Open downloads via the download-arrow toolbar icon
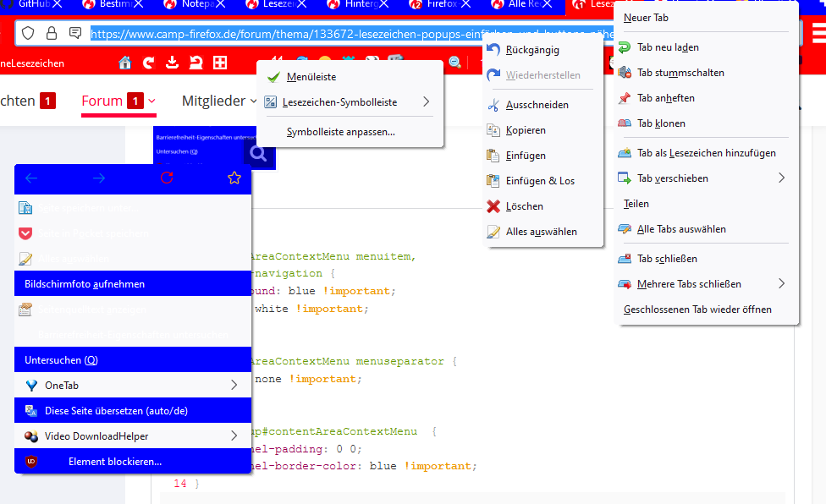The width and height of the screenshot is (826, 504). (x=173, y=63)
